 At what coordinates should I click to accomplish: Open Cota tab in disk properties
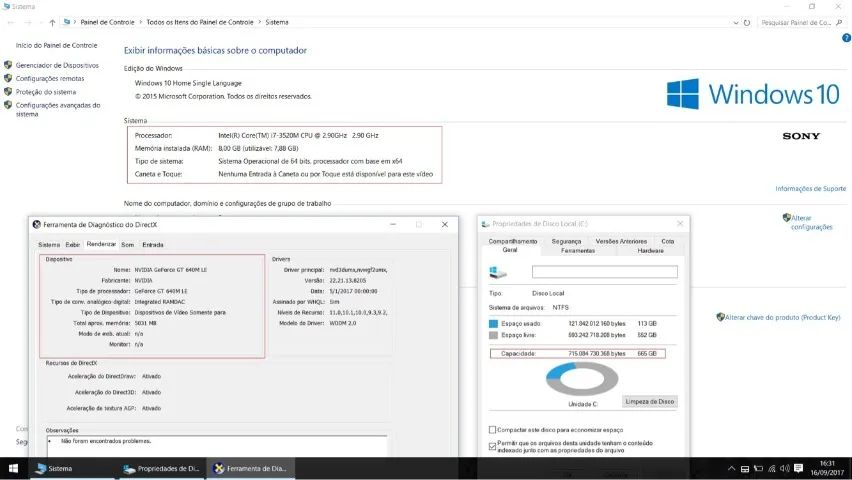pyautogui.click(x=668, y=241)
